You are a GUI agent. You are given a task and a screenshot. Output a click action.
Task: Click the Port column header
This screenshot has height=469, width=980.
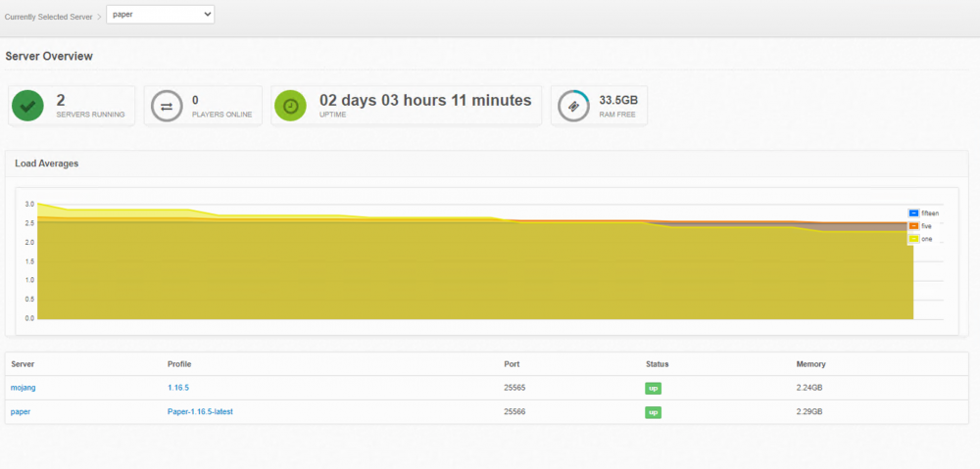(512, 364)
